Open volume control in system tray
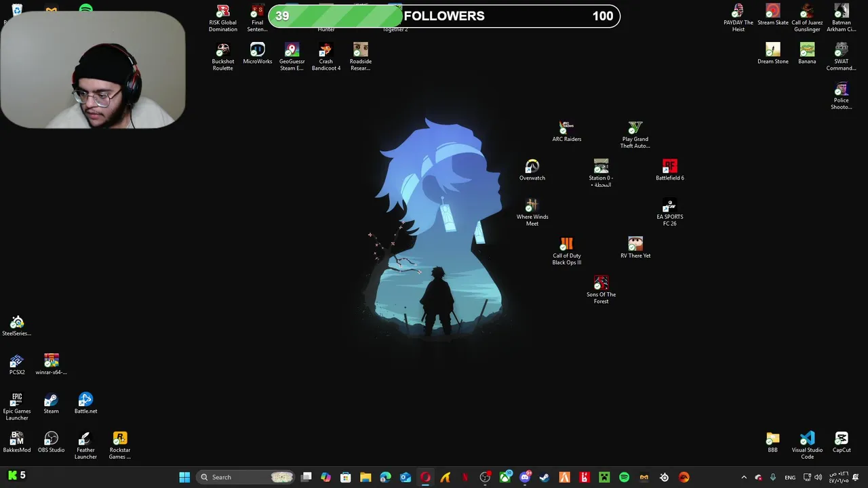 [x=818, y=477]
